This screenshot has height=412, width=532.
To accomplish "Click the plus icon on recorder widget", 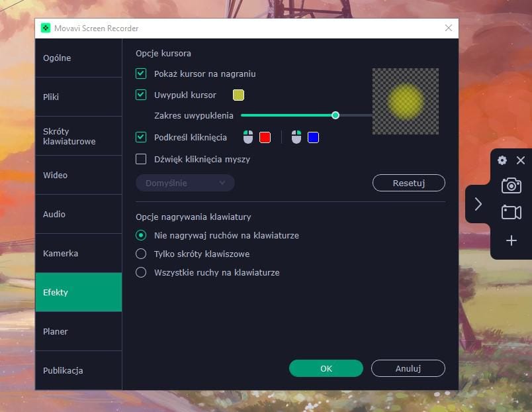I will click(511, 240).
